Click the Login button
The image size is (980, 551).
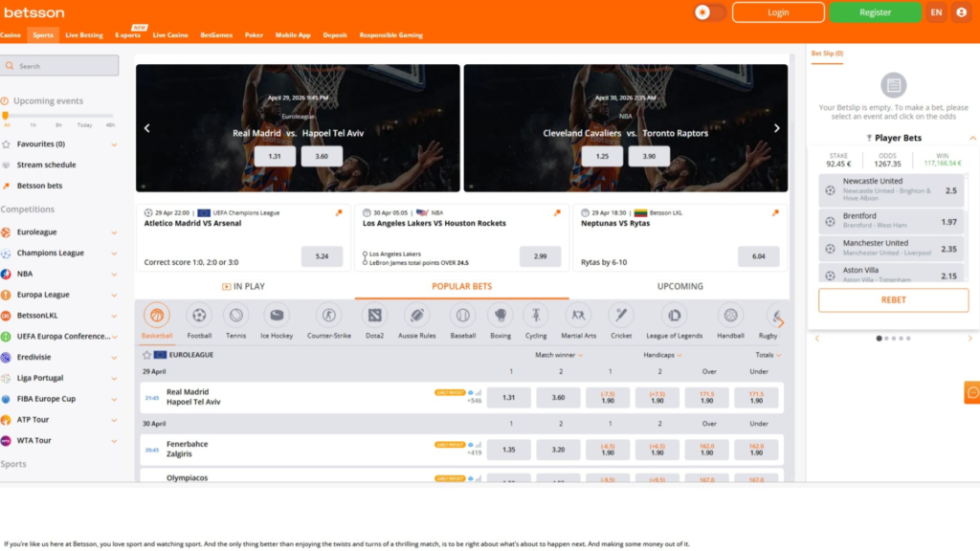point(778,12)
